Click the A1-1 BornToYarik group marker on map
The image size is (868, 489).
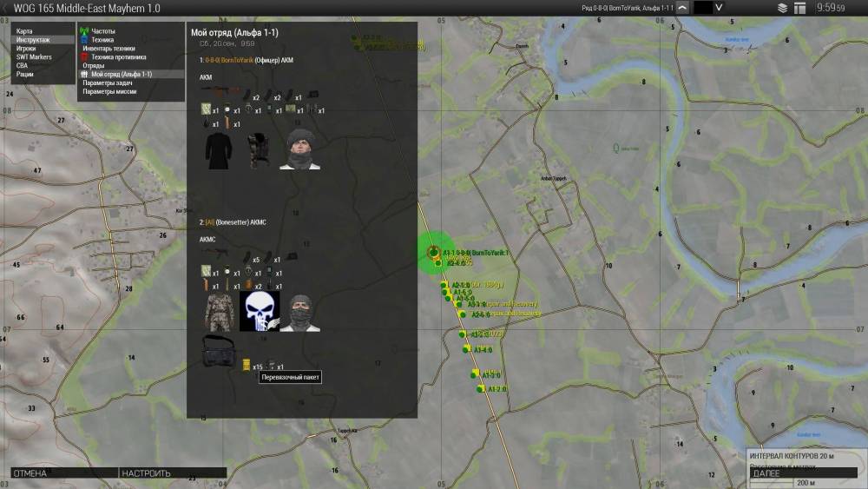click(x=433, y=253)
